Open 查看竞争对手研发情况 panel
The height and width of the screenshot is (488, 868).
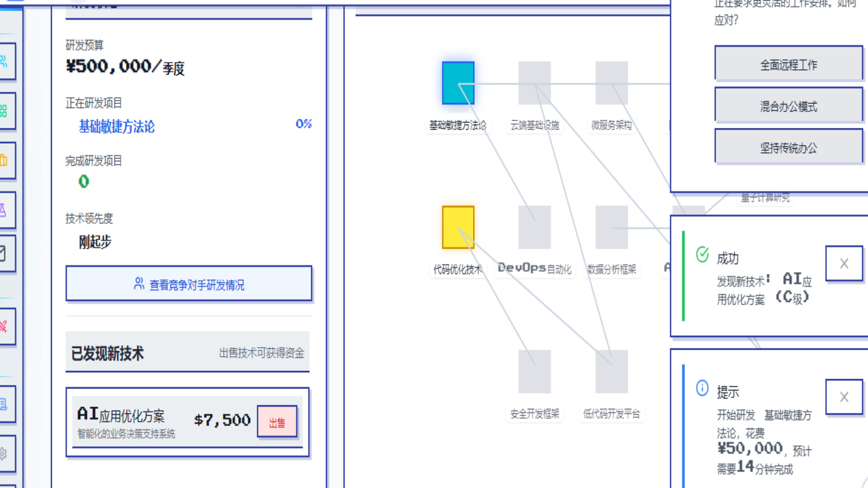pos(189,284)
